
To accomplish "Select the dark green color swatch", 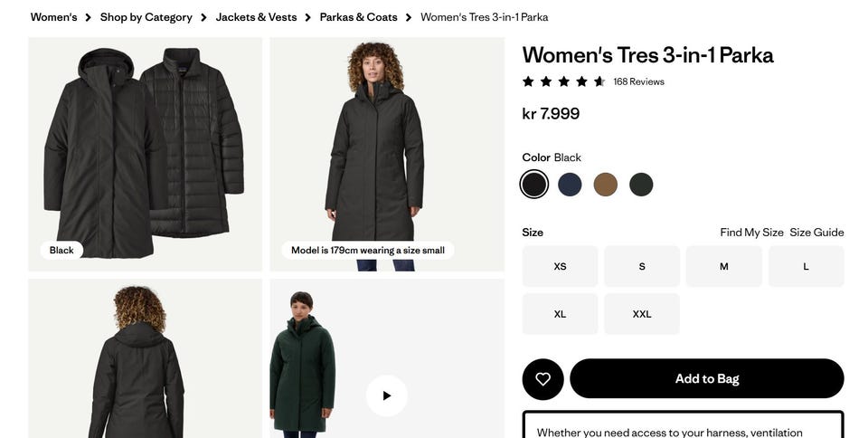I will [641, 185].
